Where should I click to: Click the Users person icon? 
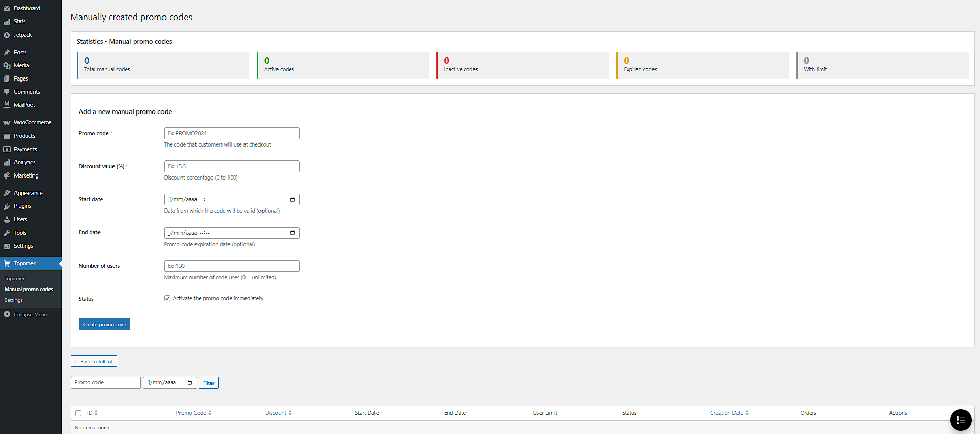point(7,219)
